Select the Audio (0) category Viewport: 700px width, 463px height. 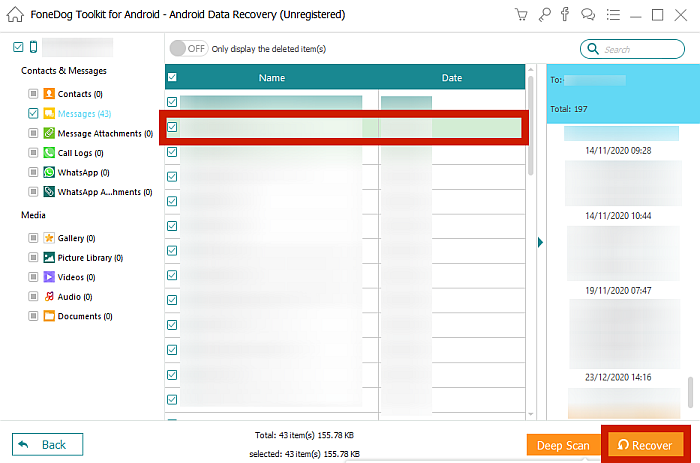tap(75, 297)
